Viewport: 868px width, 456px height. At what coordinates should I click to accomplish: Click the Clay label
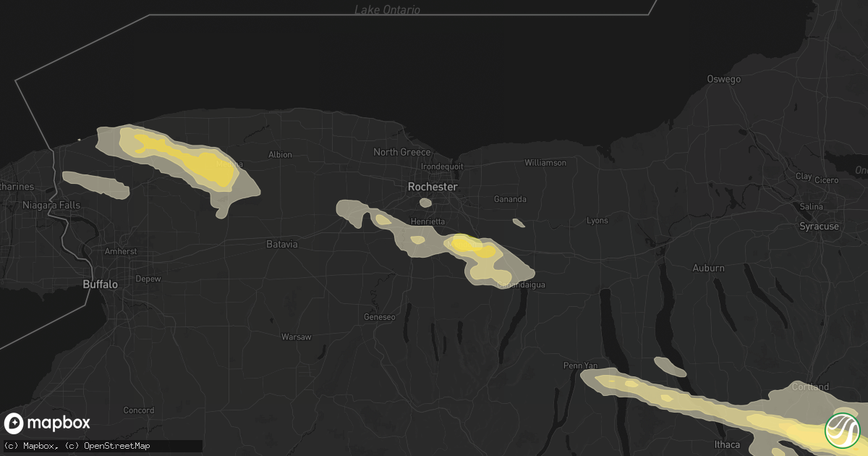point(803,176)
